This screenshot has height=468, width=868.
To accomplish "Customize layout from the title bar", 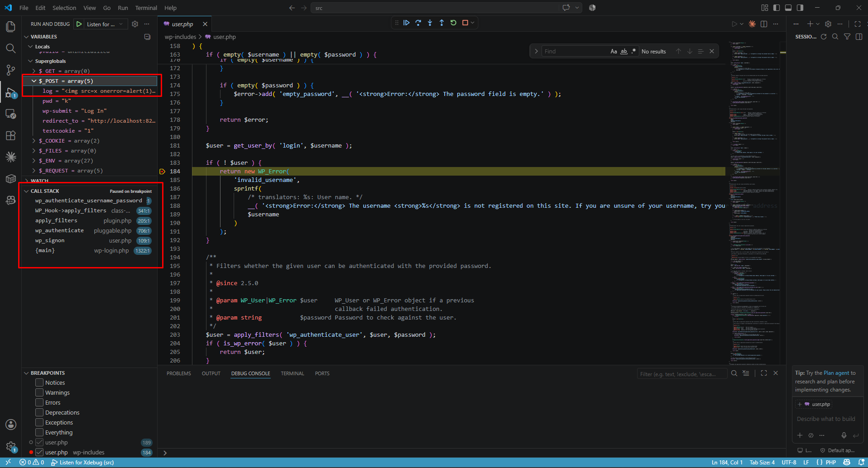I will point(765,8).
